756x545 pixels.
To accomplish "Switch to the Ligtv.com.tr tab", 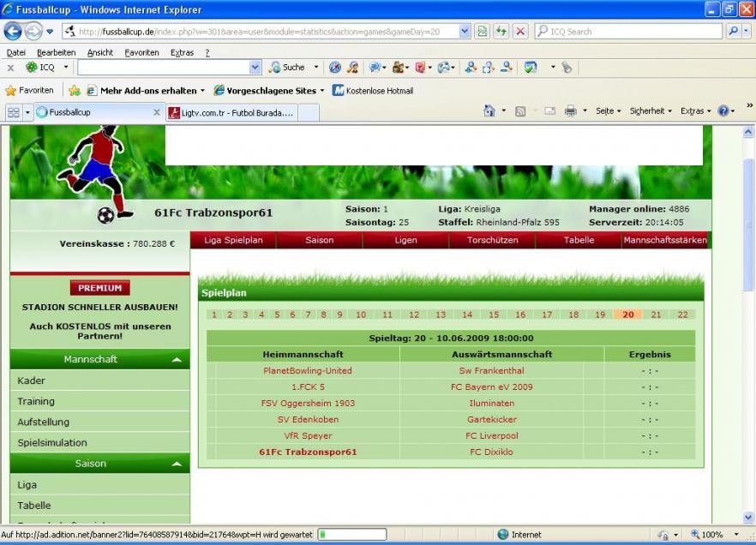I will coord(231,112).
